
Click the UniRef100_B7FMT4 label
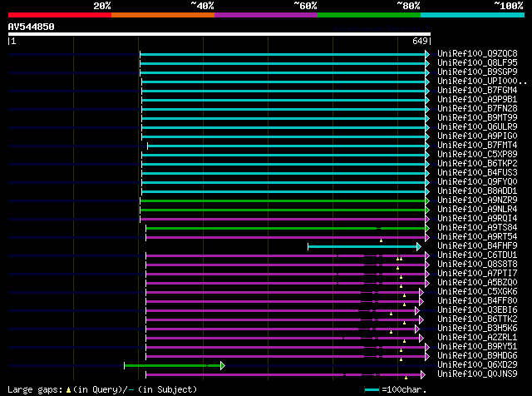(477, 145)
